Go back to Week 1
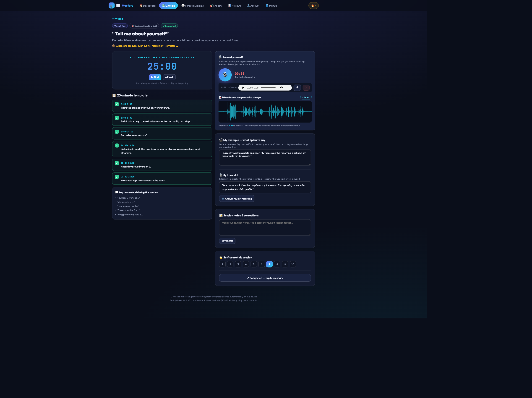532x398 pixels. coord(117,19)
